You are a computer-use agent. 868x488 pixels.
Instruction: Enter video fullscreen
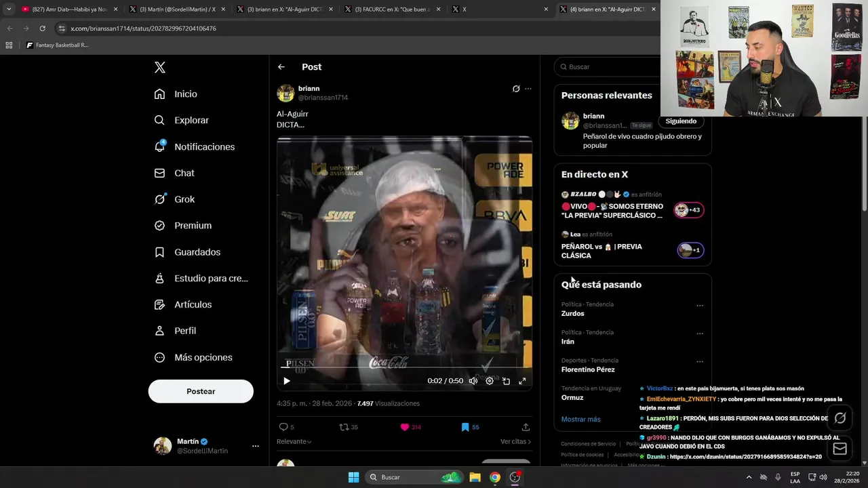click(522, 381)
